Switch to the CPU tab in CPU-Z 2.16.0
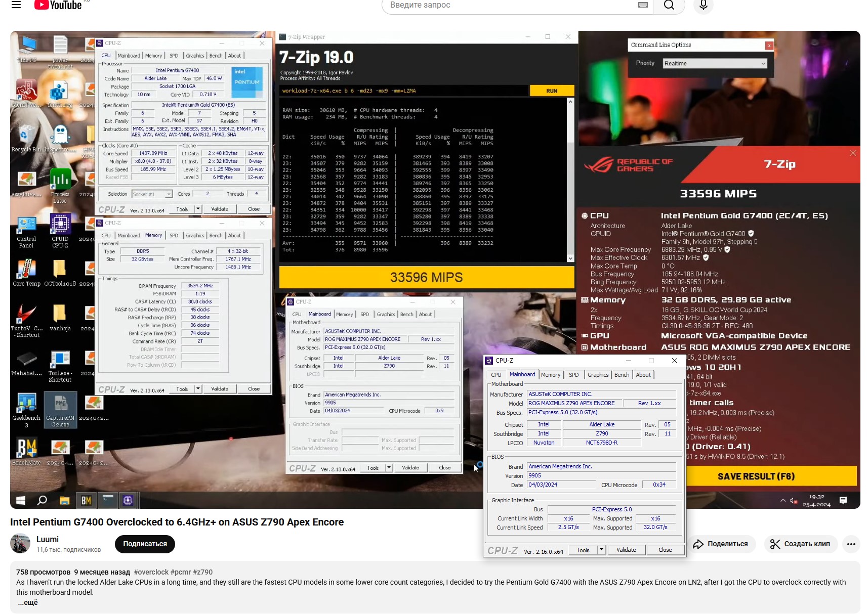The height and width of the screenshot is (614, 868). (496, 375)
